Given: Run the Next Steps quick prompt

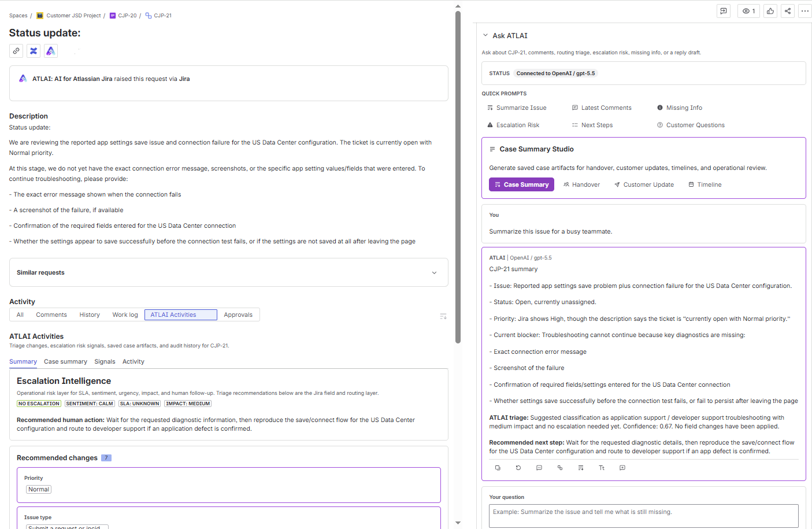Looking at the screenshot, I should [x=592, y=125].
